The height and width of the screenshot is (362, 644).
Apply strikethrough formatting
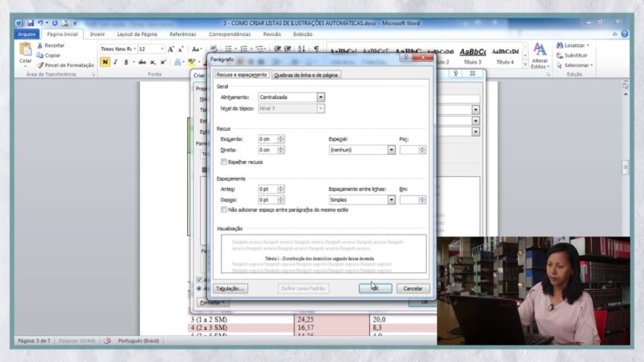pyautogui.click(x=142, y=62)
